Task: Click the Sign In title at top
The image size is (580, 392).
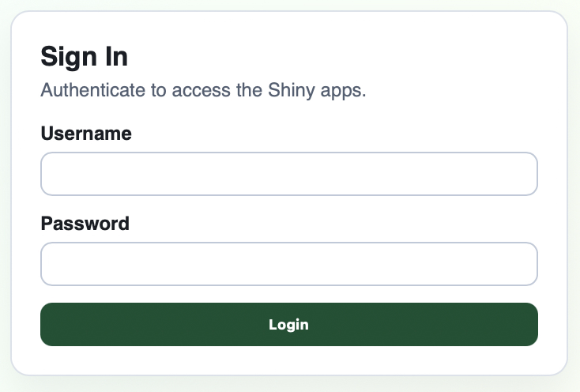Action: click(x=84, y=57)
